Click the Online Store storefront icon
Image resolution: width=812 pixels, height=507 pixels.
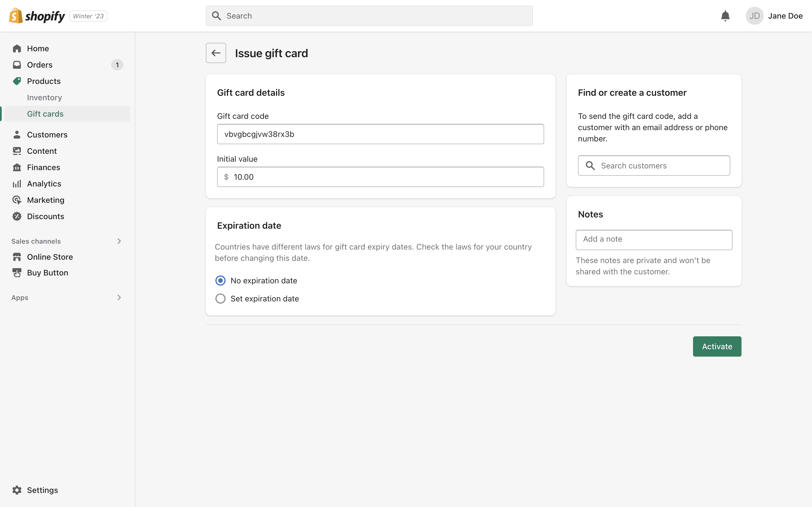tap(17, 257)
